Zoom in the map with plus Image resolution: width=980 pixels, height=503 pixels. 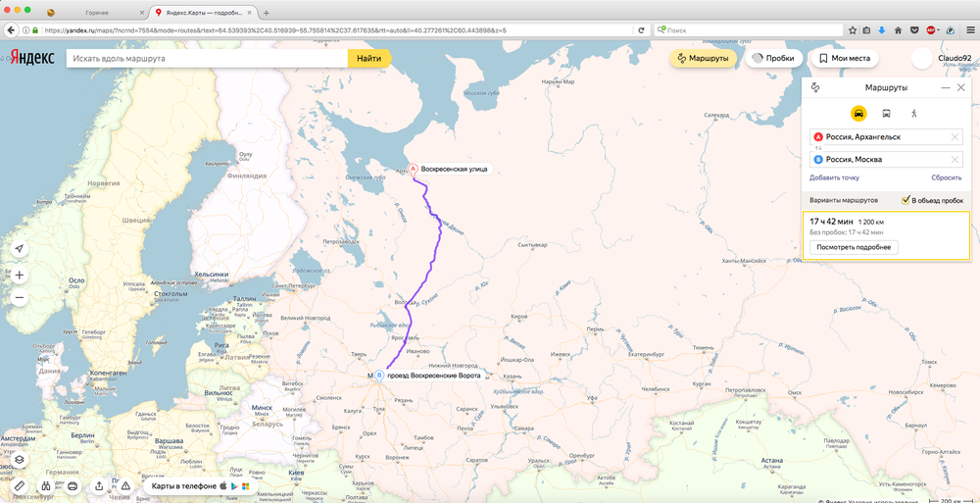(20, 276)
